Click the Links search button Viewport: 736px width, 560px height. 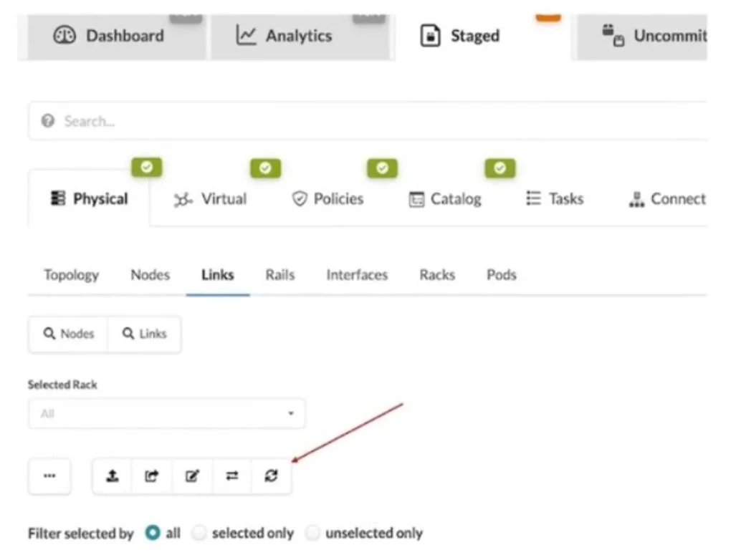point(145,334)
